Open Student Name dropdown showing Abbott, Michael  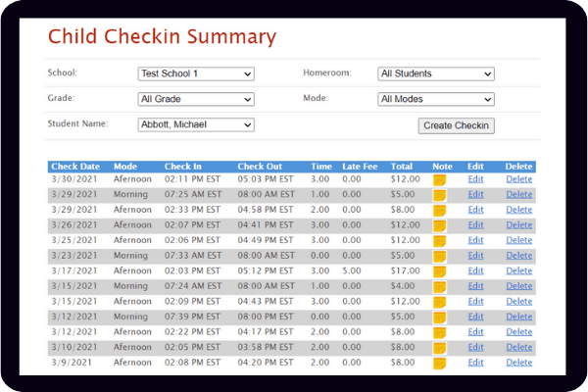coord(195,124)
